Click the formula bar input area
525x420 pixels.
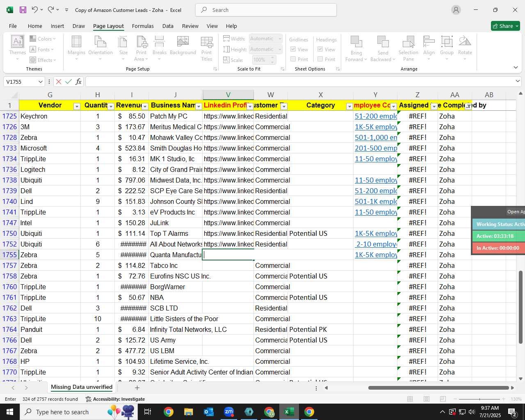click(x=299, y=82)
